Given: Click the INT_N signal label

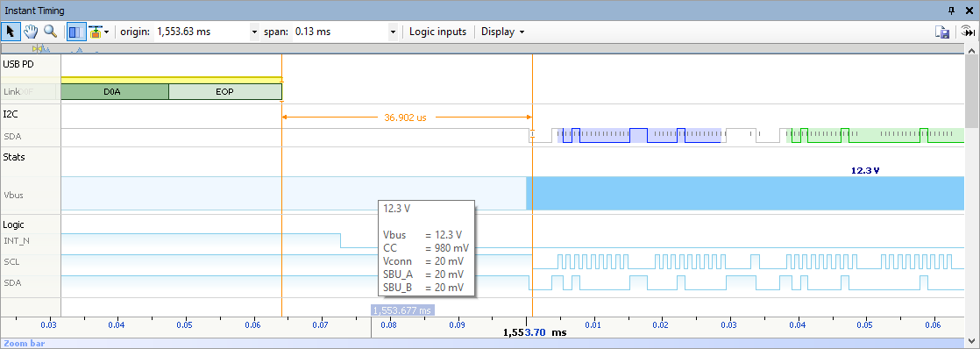Looking at the screenshot, I should [17, 240].
